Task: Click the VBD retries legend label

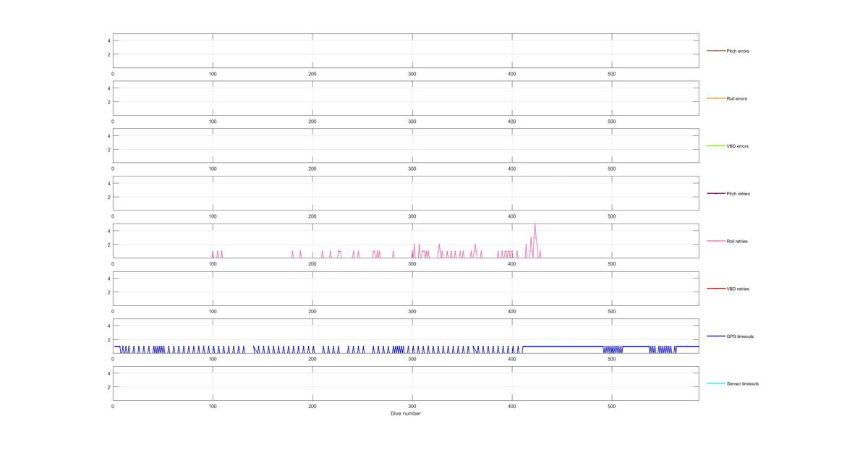Action: point(738,289)
